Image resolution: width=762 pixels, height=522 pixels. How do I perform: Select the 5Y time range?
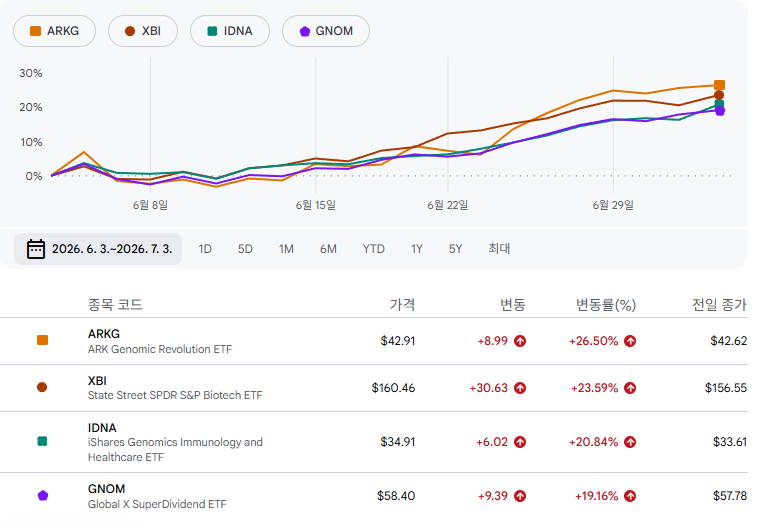[x=455, y=249]
